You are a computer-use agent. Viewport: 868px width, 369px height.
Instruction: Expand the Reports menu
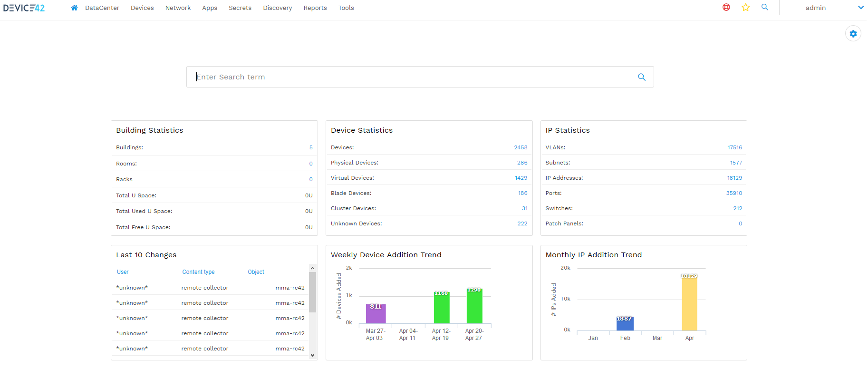(315, 8)
